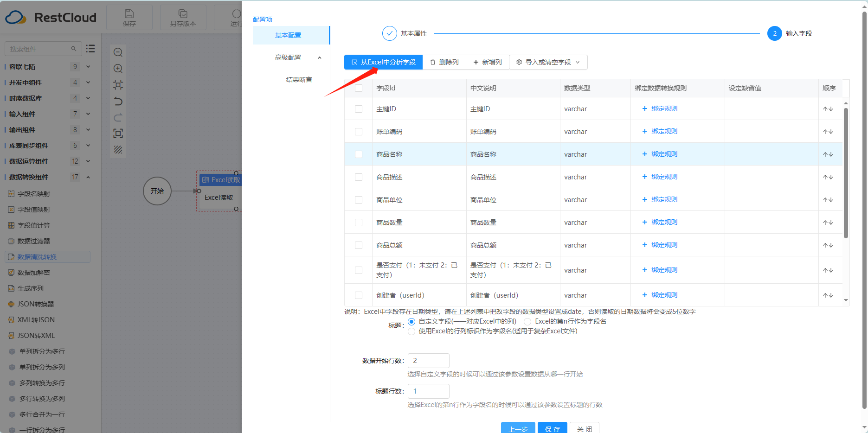Select 使用Excel的行列标识作为字段名 radio option
The width and height of the screenshot is (868, 433).
[x=411, y=331]
